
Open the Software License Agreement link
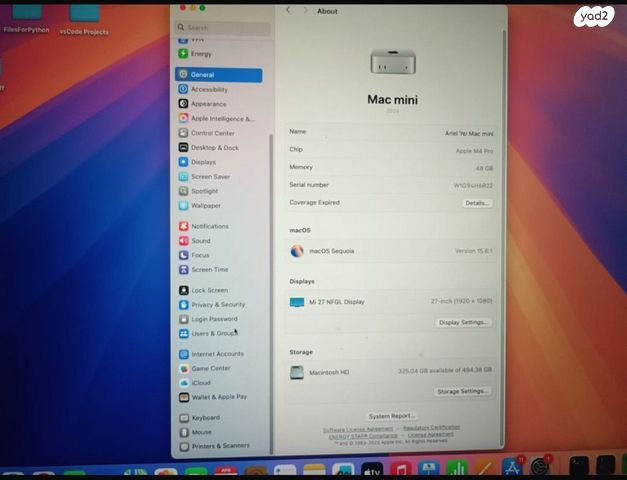click(x=358, y=429)
